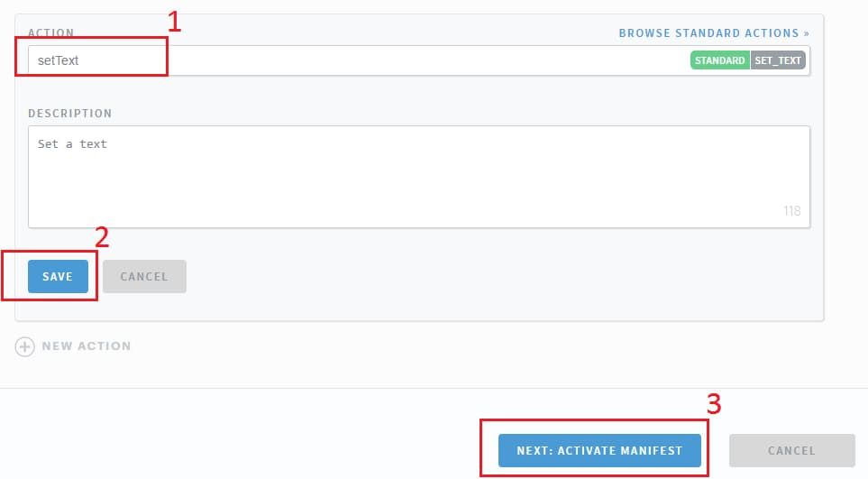Click the green STANDARD badge
868x479 pixels.
[720, 60]
